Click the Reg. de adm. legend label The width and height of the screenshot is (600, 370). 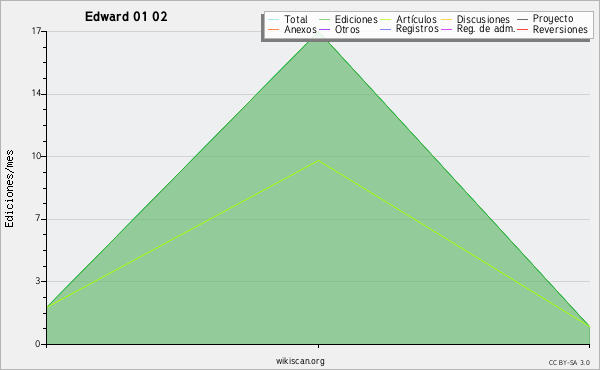(486, 29)
